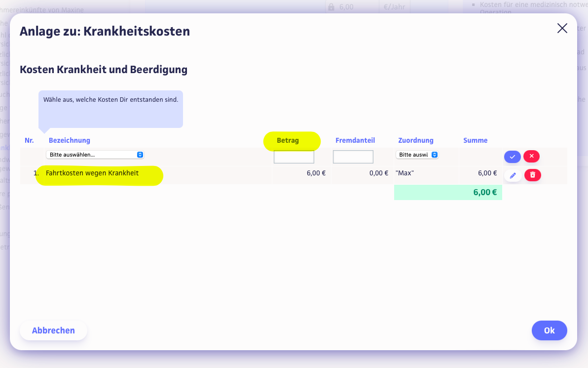588x368 pixels.
Task: Click the Fremdanteil column header
Action: 356,141
